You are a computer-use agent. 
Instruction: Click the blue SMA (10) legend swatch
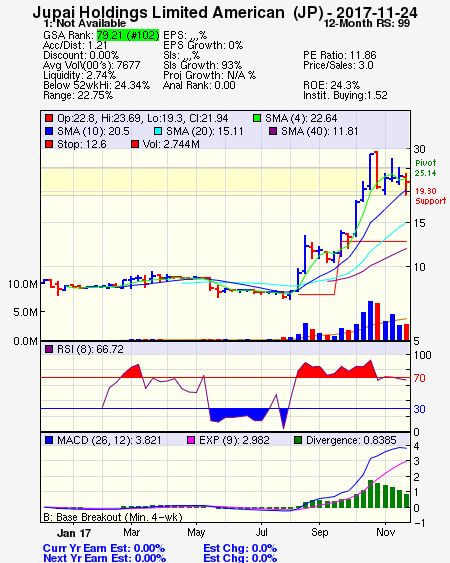(x=48, y=131)
